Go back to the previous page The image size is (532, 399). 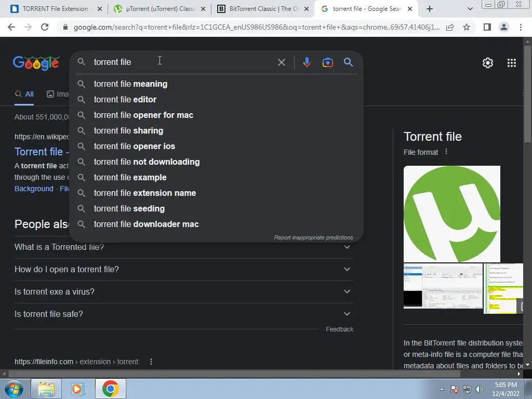11,27
